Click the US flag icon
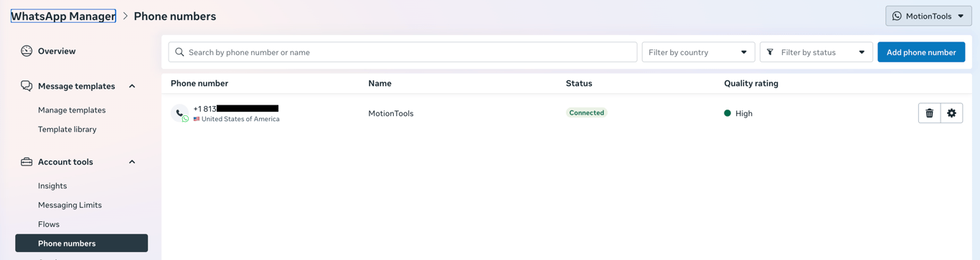Image resolution: width=980 pixels, height=260 pixels. pos(197,119)
